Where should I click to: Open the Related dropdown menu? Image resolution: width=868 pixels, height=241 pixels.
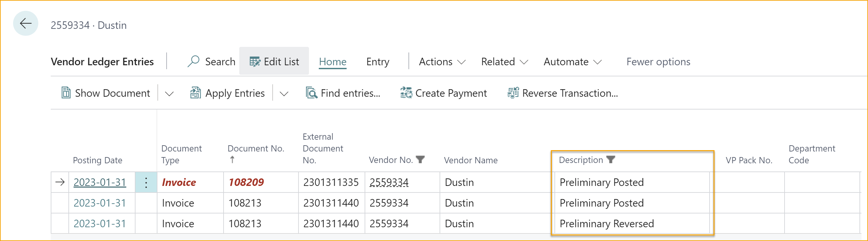pyautogui.click(x=504, y=62)
